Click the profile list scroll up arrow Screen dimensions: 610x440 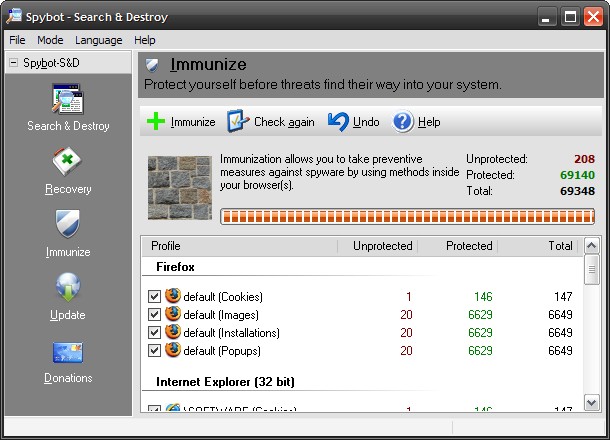coord(592,245)
